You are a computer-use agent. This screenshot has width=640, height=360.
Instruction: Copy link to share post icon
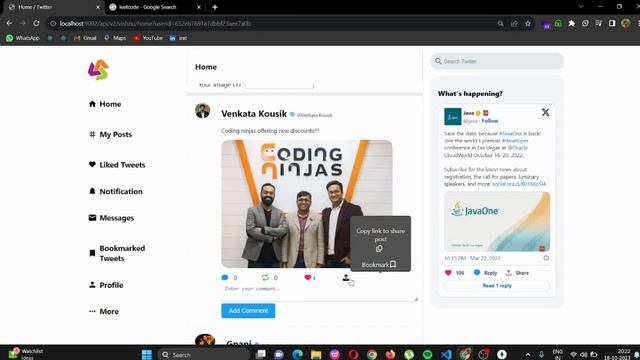[379, 249]
